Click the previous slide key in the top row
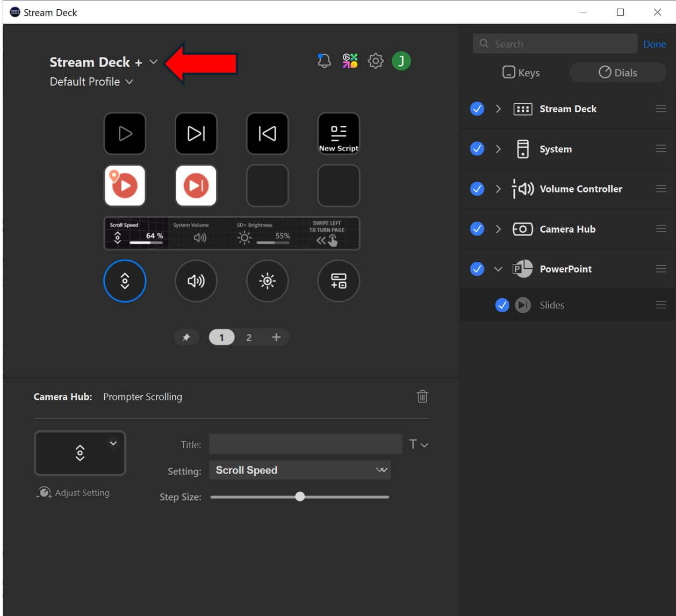Screen dimensions: 676x616 pos(267,133)
